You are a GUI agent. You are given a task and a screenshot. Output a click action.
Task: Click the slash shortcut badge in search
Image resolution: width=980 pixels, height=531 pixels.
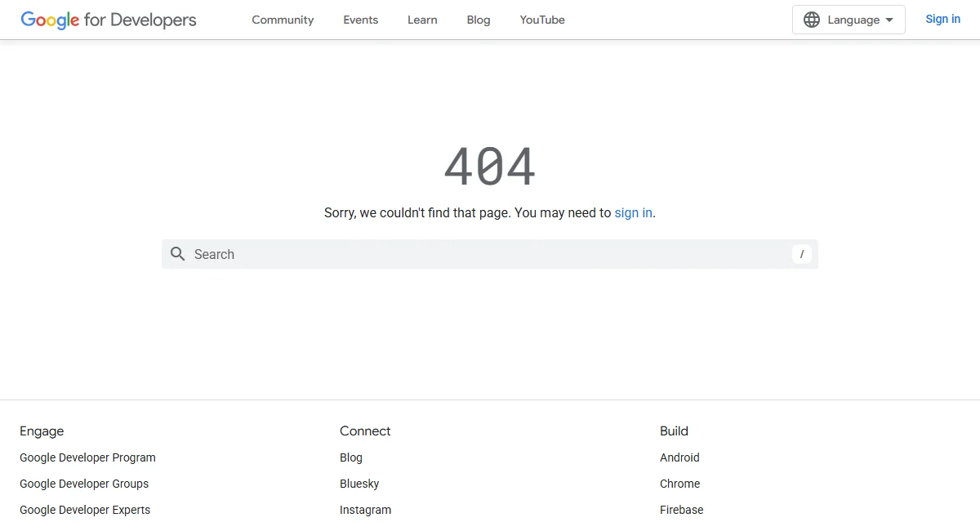point(802,254)
